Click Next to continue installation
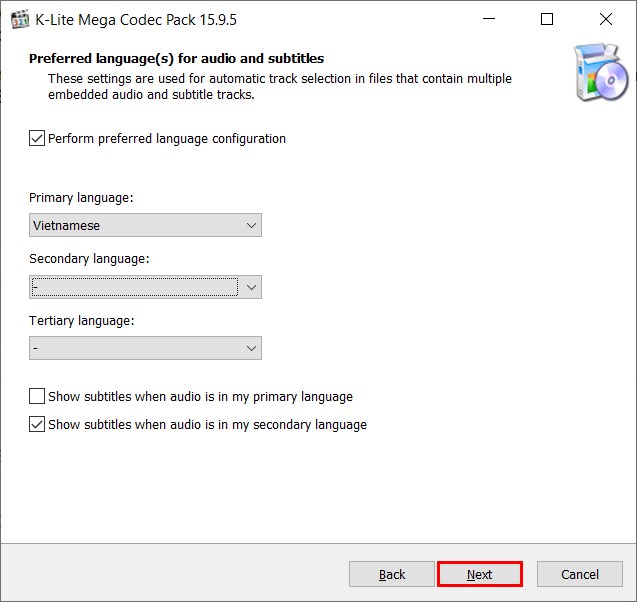Image resolution: width=637 pixels, height=602 pixels. coord(480,574)
